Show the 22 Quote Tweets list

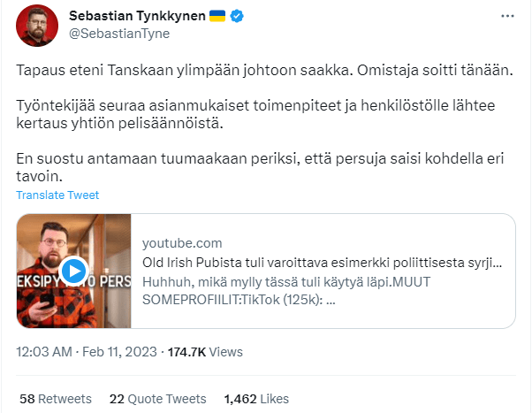click(157, 399)
